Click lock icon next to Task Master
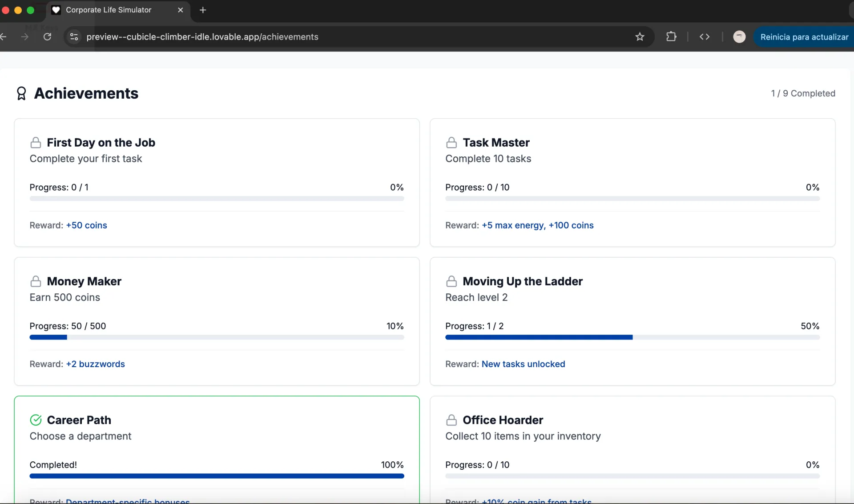The width and height of the screenshot is (854, 504). (451, 143)
